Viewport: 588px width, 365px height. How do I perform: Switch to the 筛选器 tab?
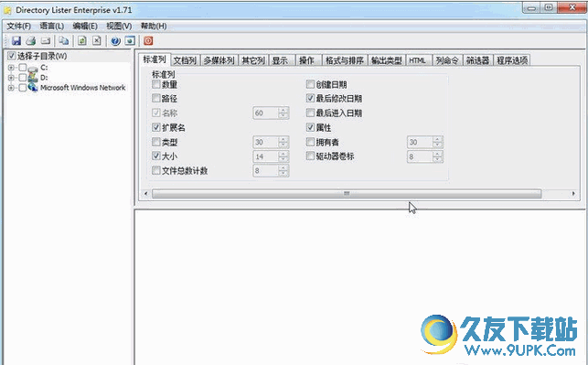coord(477,60)
